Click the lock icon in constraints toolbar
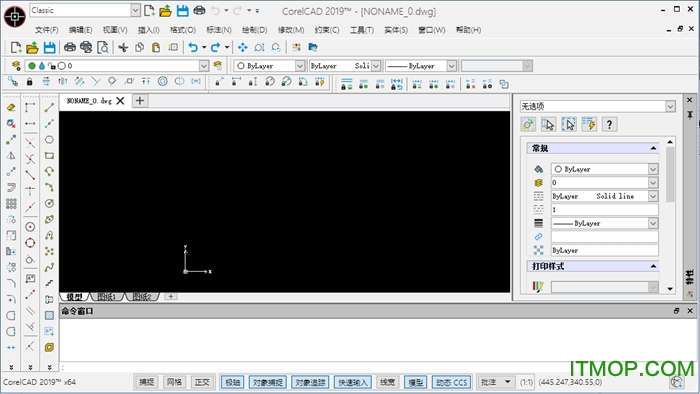Screen dimensions: 700x394 (29, 82)
